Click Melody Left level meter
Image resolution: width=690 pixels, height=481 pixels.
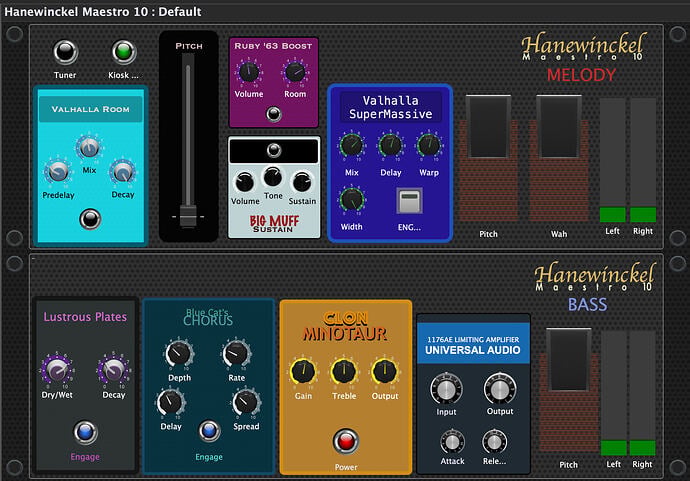click(x=612, y=160)
